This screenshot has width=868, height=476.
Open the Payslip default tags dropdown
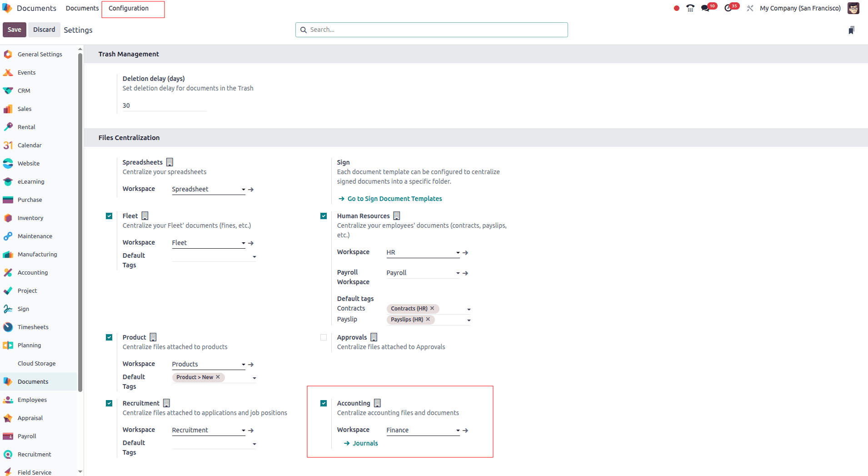[469, 320]
